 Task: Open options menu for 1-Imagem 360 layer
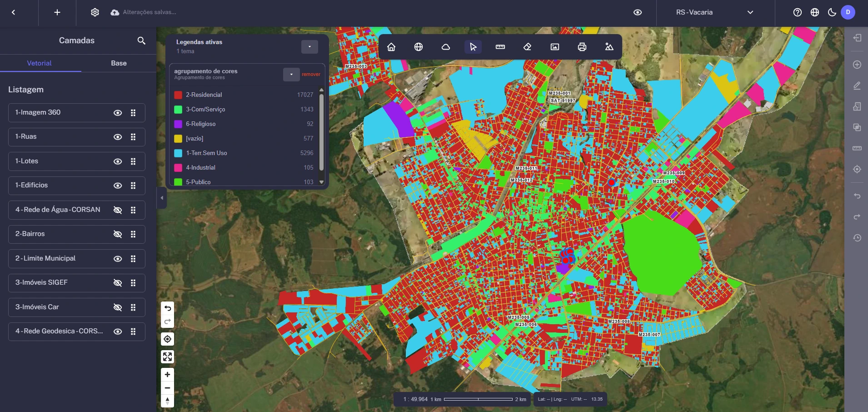tap(133, 113)
